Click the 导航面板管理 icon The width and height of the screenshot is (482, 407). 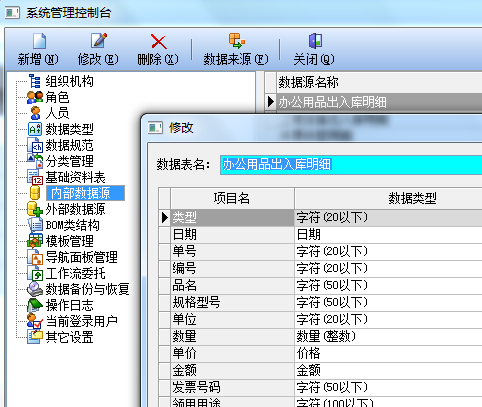pos(36,257)
